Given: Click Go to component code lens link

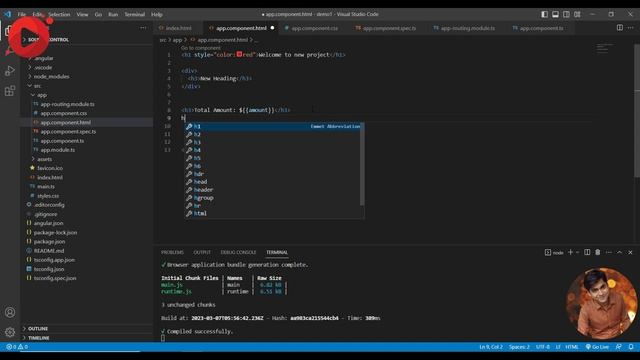Looking at the screenshot, I should (x=200, y=48).
